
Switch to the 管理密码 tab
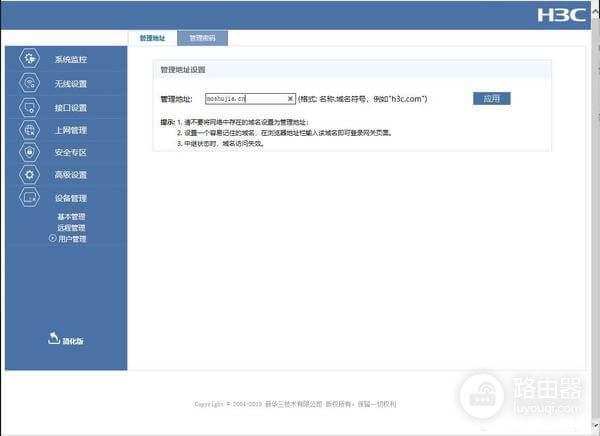point(202,38)
